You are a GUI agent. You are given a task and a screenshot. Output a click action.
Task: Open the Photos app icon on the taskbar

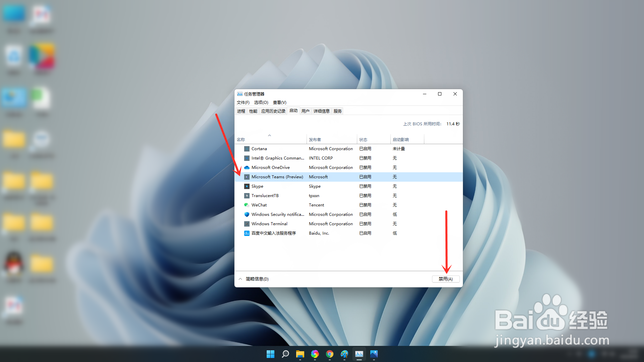coord(374,354)
